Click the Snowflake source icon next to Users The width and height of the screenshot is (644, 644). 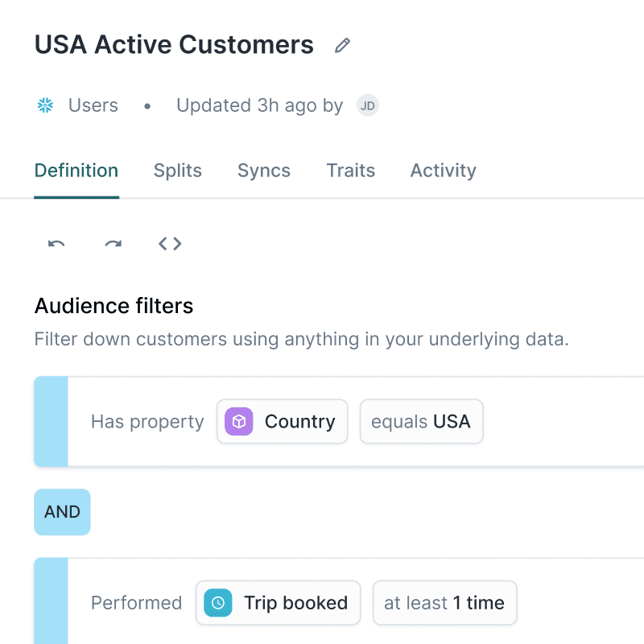click(44, 105)
